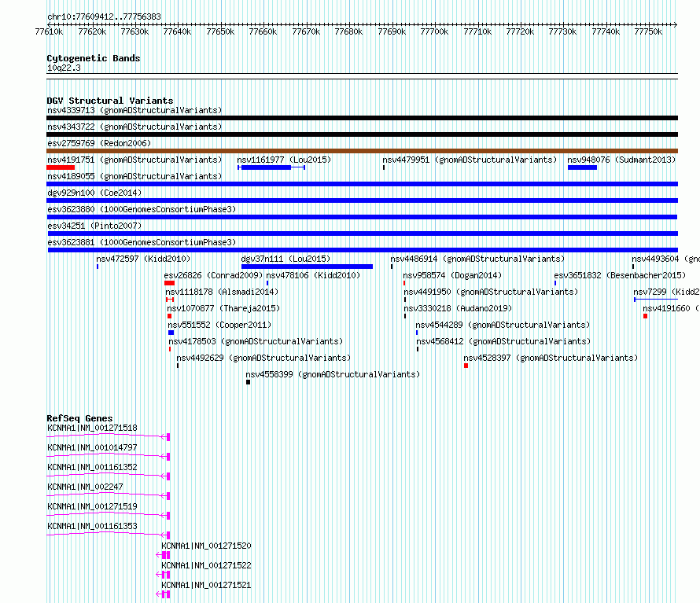The width and height of the screenshot is (700, 603).
Task: Click the nsv948076 (Sudmant2013) label
Action: tap(621, 160)
